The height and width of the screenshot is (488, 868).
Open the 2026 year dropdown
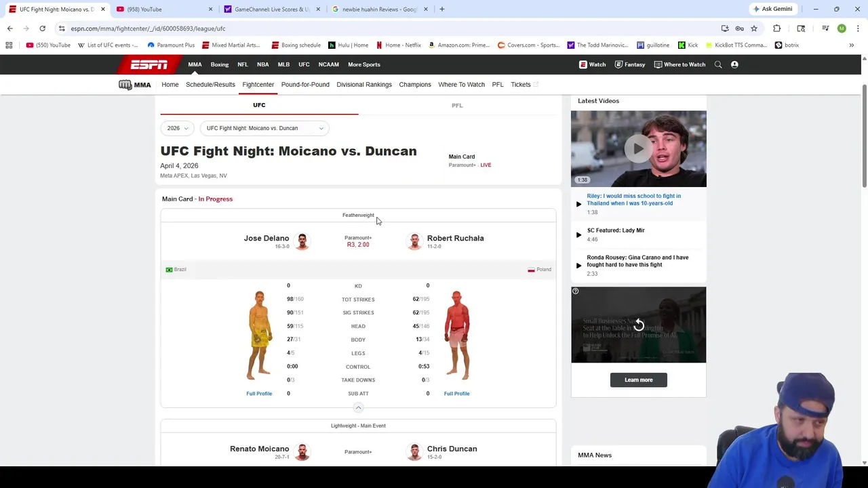[177, 128]
